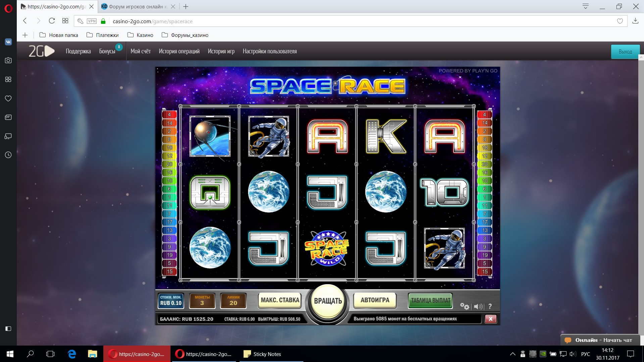Open browser downloads

tap(635, 21)
